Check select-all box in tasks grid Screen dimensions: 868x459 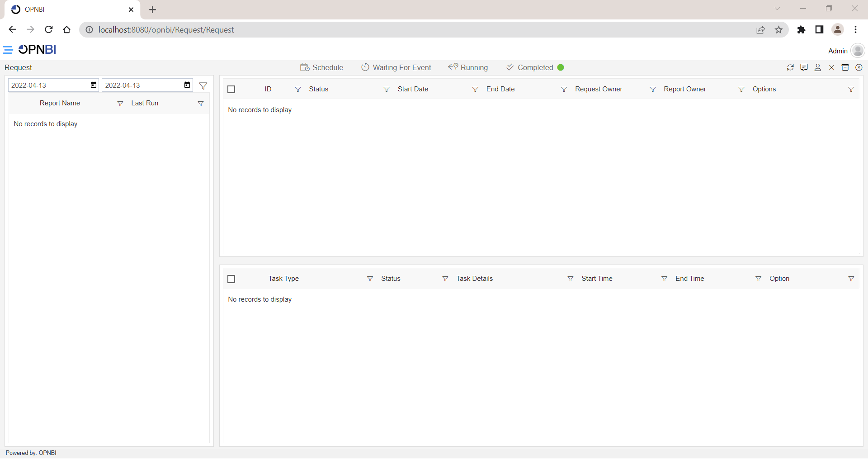(x=231, y=279)
